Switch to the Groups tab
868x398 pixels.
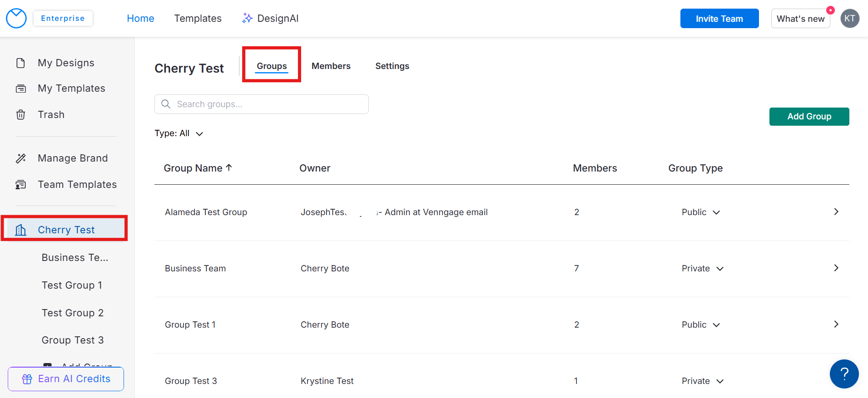pyautogui.click(x=272, y=66)
